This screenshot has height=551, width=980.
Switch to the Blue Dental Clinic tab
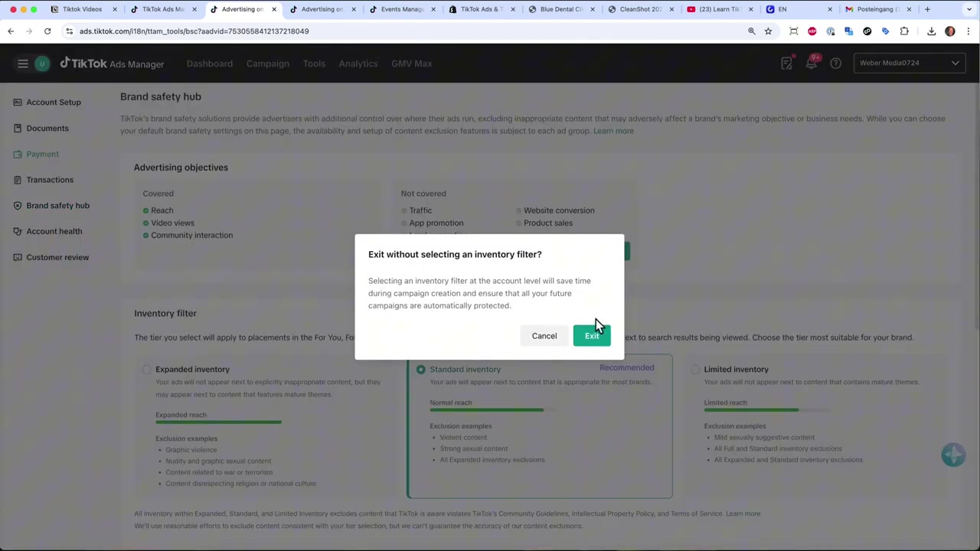(561, 9)
